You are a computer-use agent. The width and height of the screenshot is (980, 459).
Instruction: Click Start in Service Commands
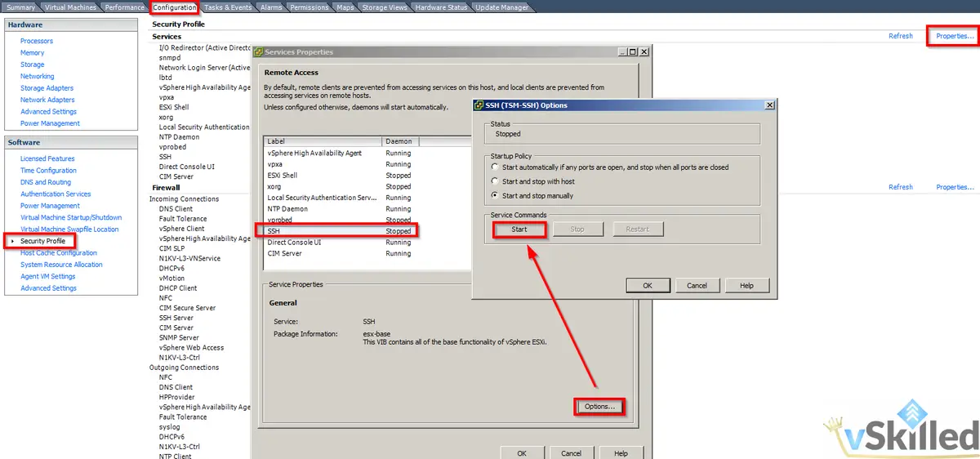coord(519,229)
